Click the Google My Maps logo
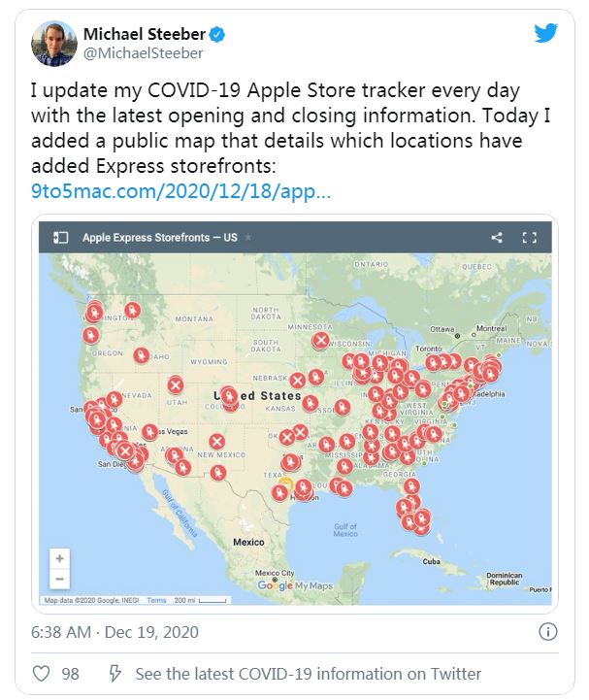This screenshot has width=589, height=700. [295, 585]
